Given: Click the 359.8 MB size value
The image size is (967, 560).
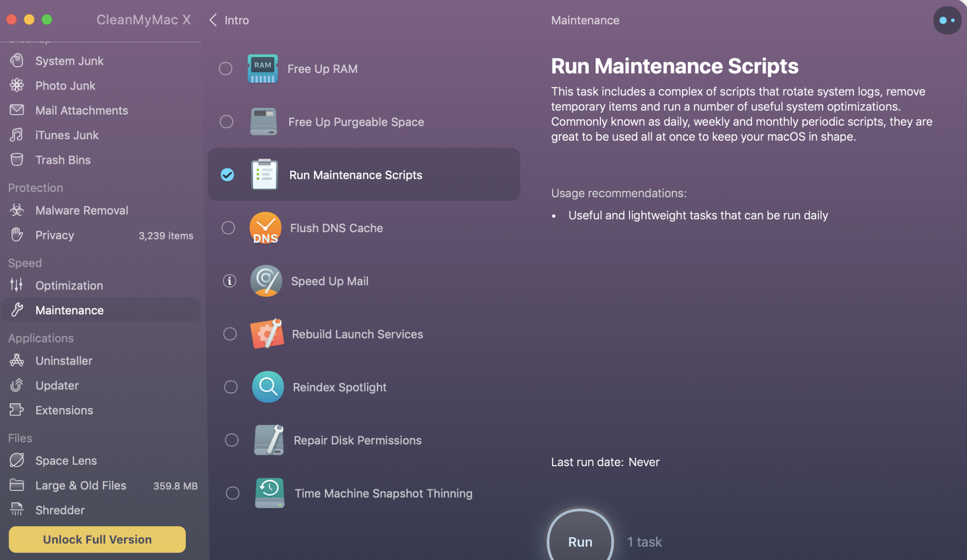Looking at the screenshot, I should point(176,486).
